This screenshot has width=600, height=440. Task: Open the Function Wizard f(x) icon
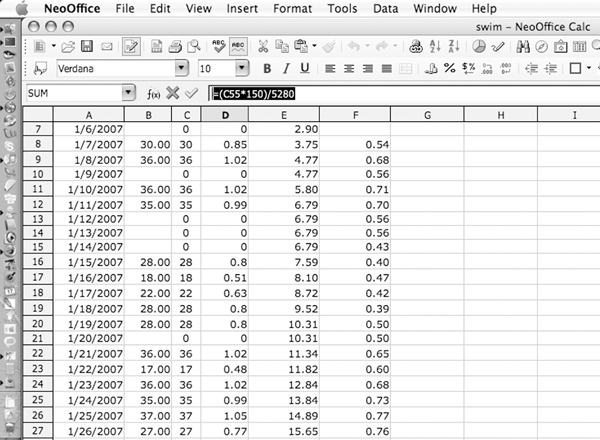(x=154, y=93)
